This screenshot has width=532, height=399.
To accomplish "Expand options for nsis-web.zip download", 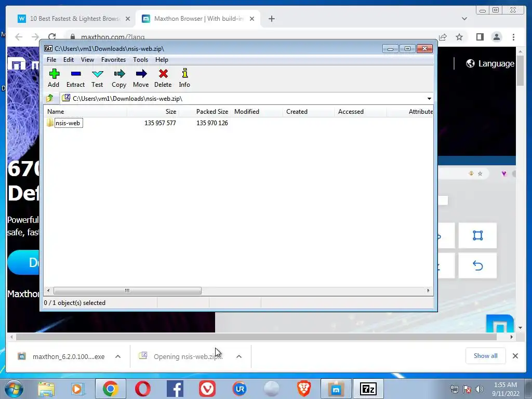I will click(239, 356).
